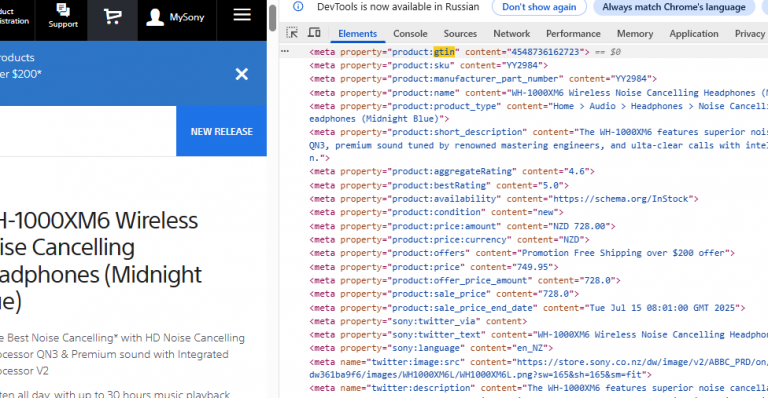Activate the DevTools element inspector icon
Screen dimensions: 768x398
pos(292,33)
